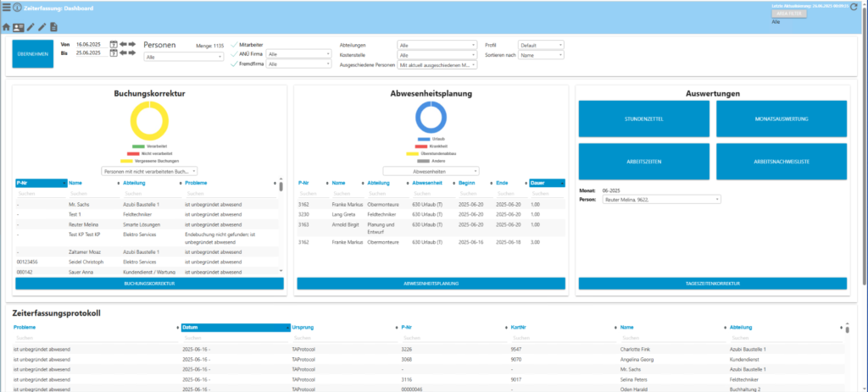Toggle the Mitarbeiter checkmark

pyautogui.click(x=234, y=43)
